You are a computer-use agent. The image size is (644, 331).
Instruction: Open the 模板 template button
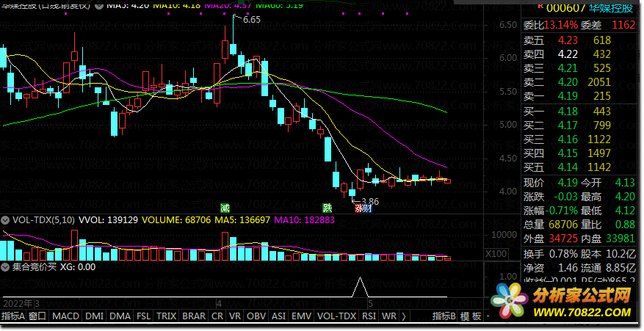(471, 316)
